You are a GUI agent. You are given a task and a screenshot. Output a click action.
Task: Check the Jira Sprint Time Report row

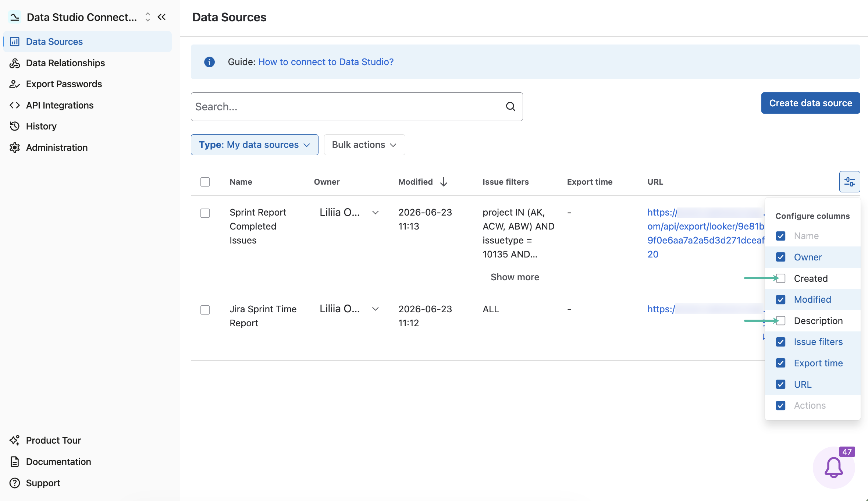tap(205, 310)
